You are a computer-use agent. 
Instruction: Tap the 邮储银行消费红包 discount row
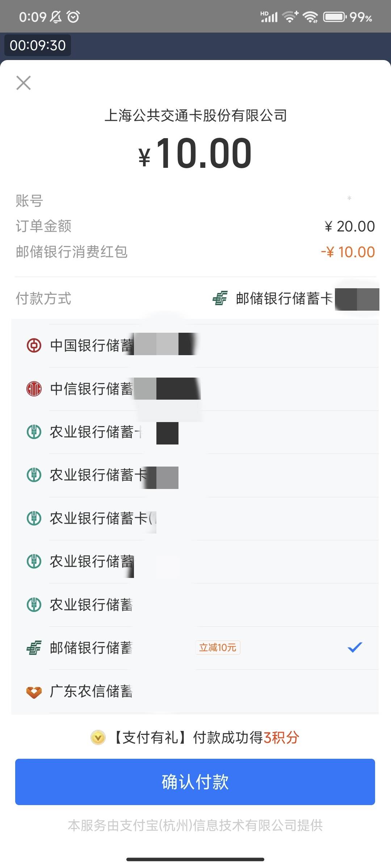point(195,252)
